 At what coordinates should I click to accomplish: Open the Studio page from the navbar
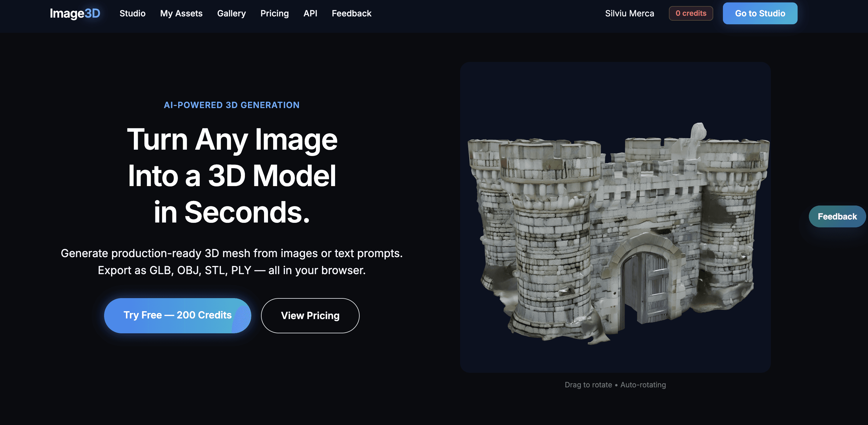[x=132, y=13]
